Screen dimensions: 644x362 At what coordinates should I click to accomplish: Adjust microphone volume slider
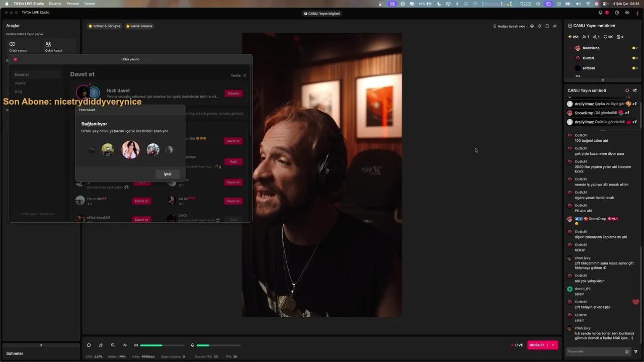[218, 345]
